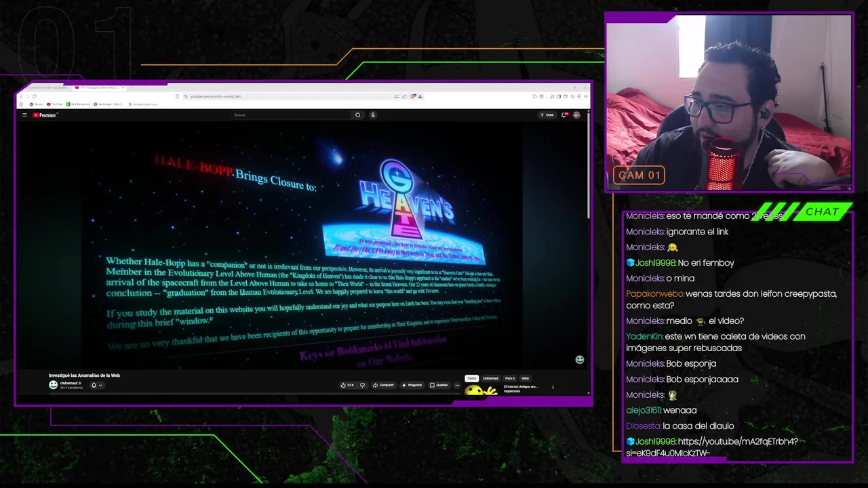
Task: Open the clubernaut channel name link
Action: coord(69,383)
